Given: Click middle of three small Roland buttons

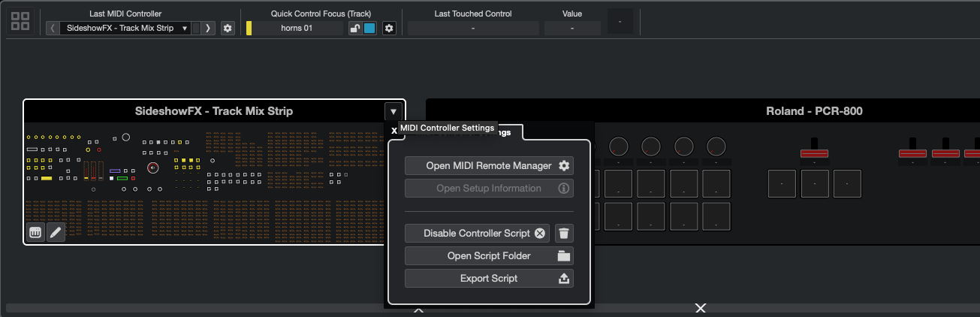Looking at the screenshot, I should 815,183.
